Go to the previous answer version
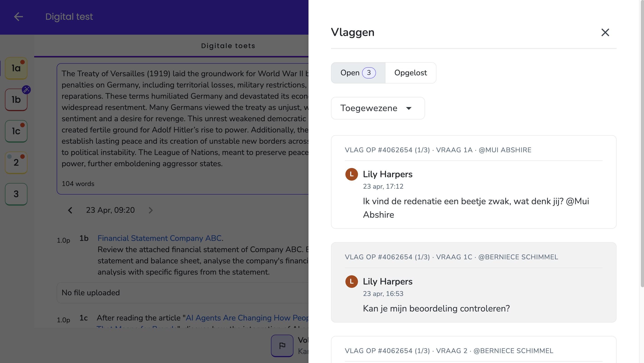The image size is (644, 363). pos(70,210)
